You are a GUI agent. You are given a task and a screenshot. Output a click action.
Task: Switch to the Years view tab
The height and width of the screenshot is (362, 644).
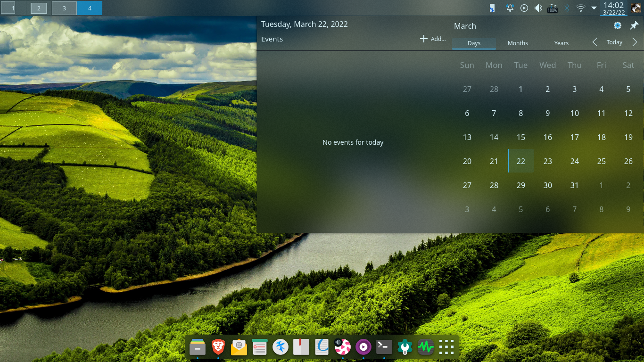[x=561, y=43]
